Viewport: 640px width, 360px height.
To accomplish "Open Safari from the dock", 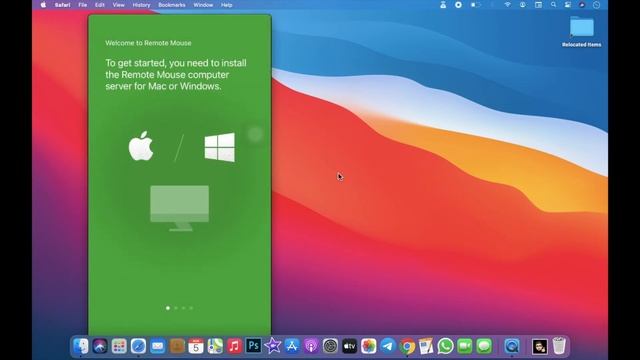I will (138, 346).
